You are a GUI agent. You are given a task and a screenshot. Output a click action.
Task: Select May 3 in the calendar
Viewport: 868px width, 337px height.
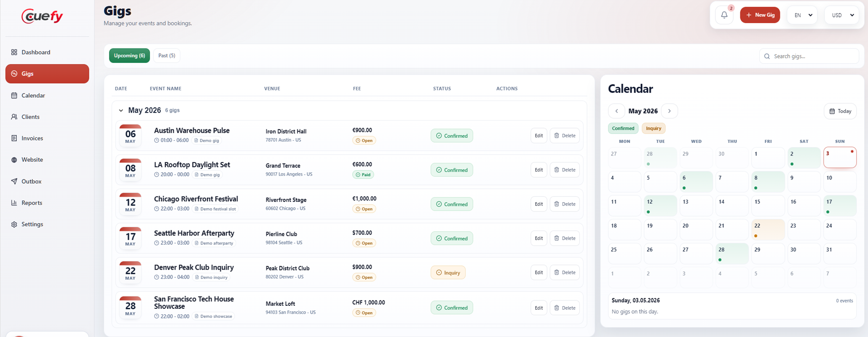point(840,158)
